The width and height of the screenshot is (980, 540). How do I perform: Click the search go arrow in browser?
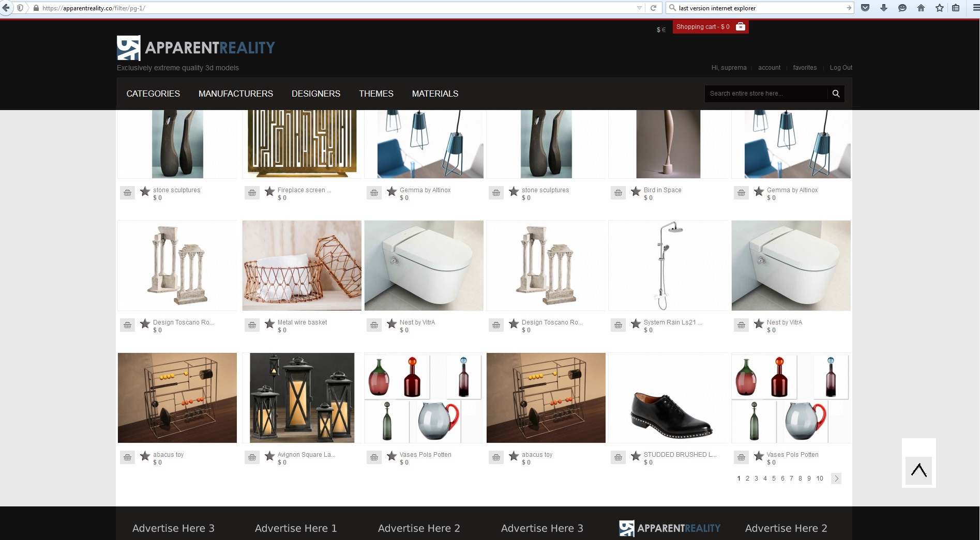[x=849, y=8]
